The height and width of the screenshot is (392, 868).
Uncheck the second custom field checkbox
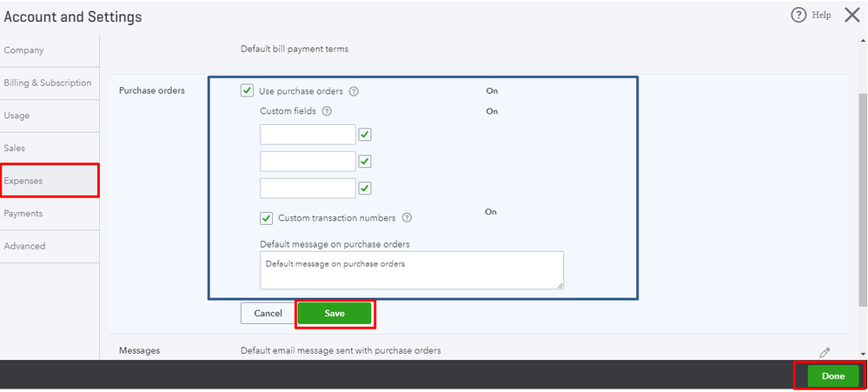[365, 162]
